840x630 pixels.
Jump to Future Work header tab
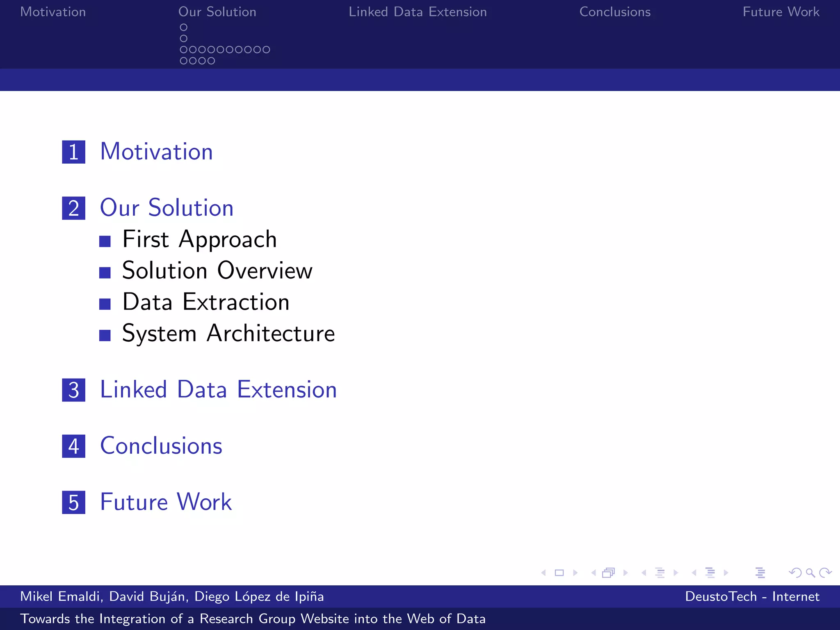coord(781,12)
